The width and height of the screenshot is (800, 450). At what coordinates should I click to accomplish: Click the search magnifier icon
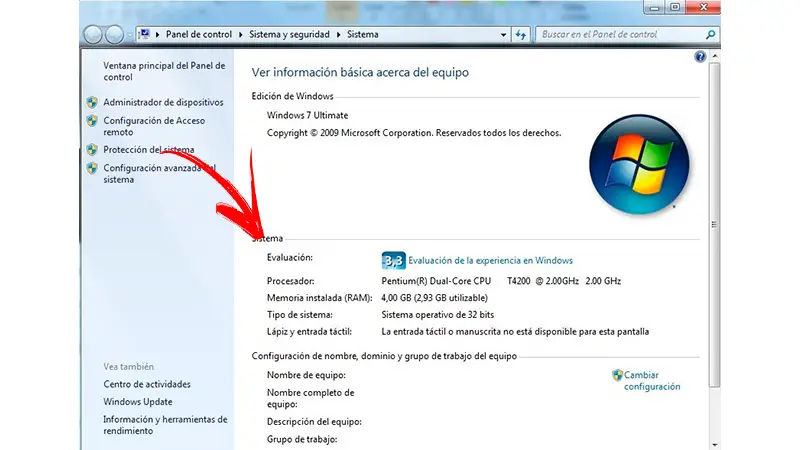pos(710,35)
